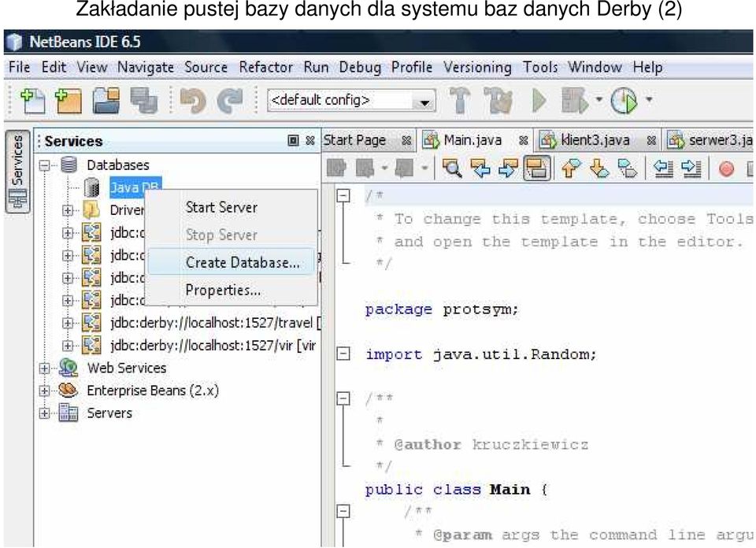Expand the vir database connection node

tap(68, 346)
